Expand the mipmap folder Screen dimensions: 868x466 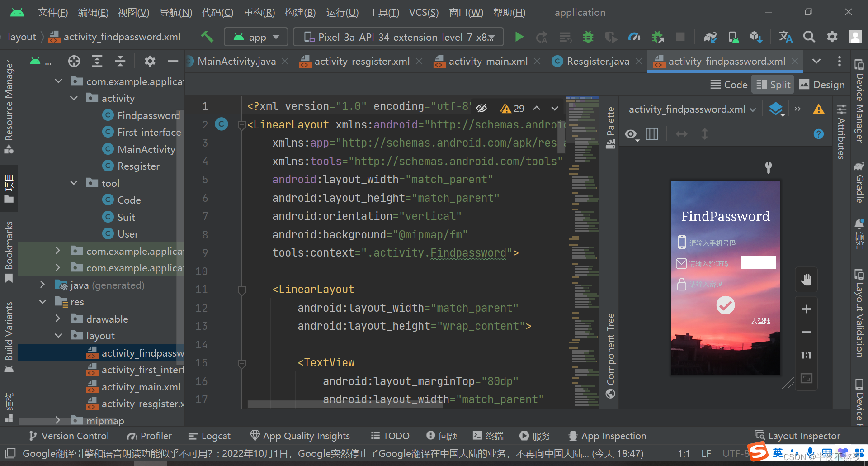(57, 420)
